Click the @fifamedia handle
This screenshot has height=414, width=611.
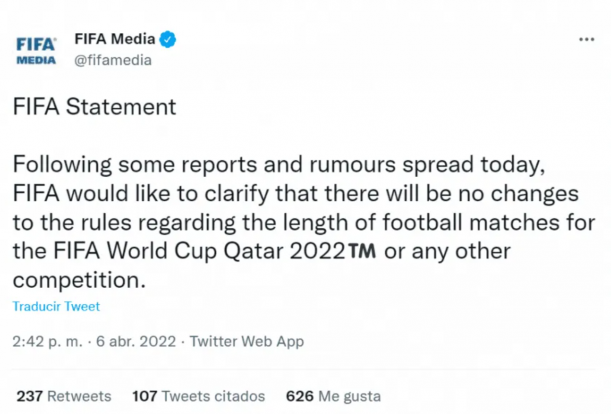[x=113, y=59]
